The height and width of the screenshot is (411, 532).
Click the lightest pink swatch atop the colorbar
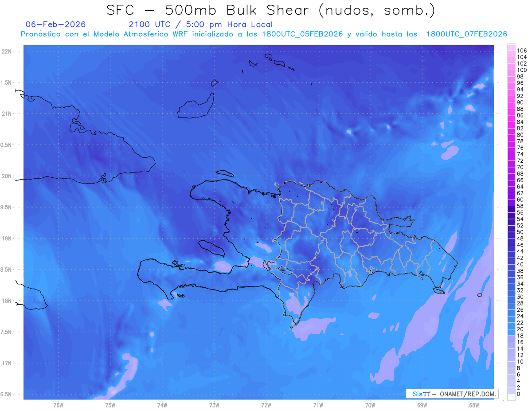[x=511, y=47]
